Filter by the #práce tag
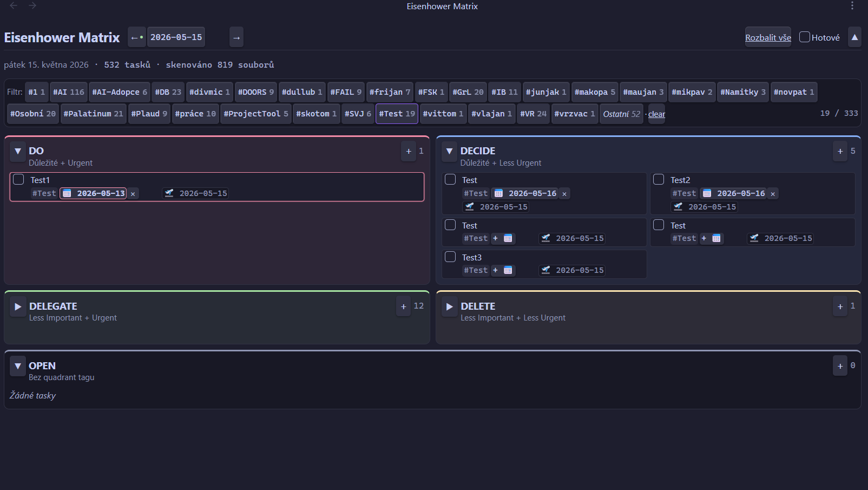Screen dimensions: 868x490 click(195, 114)
